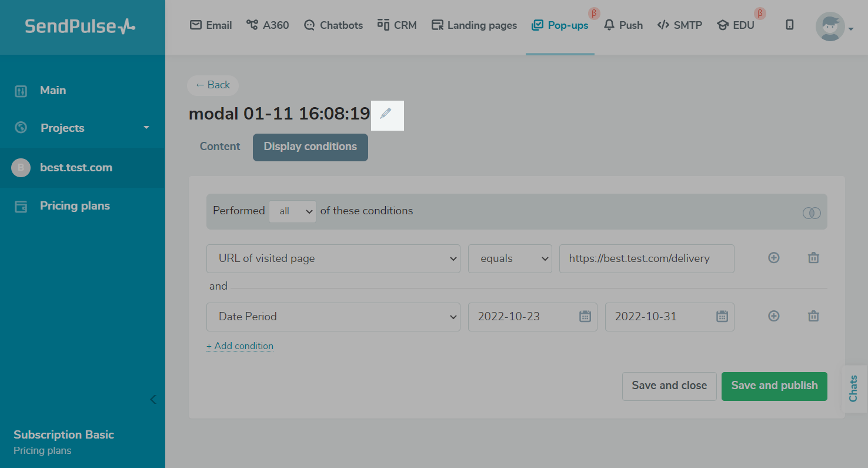Delete the Date Period condition
The image size is (868, 468).
coord(813,316)
